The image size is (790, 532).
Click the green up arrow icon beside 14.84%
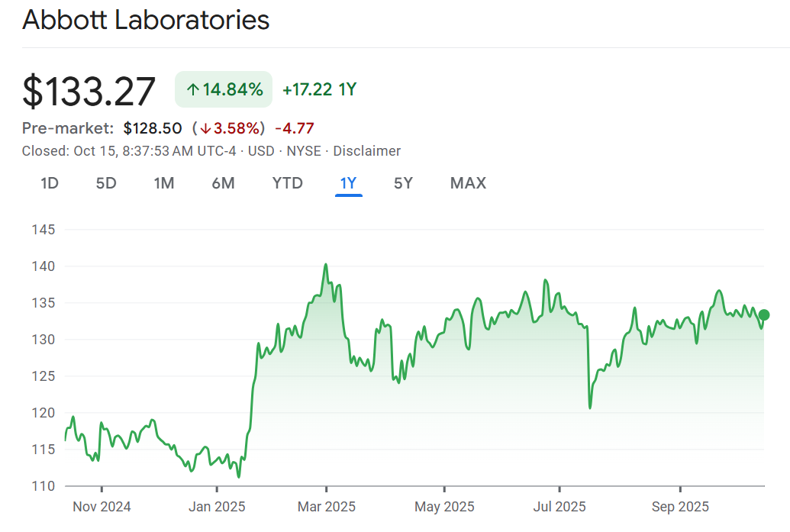click(192, 90)
